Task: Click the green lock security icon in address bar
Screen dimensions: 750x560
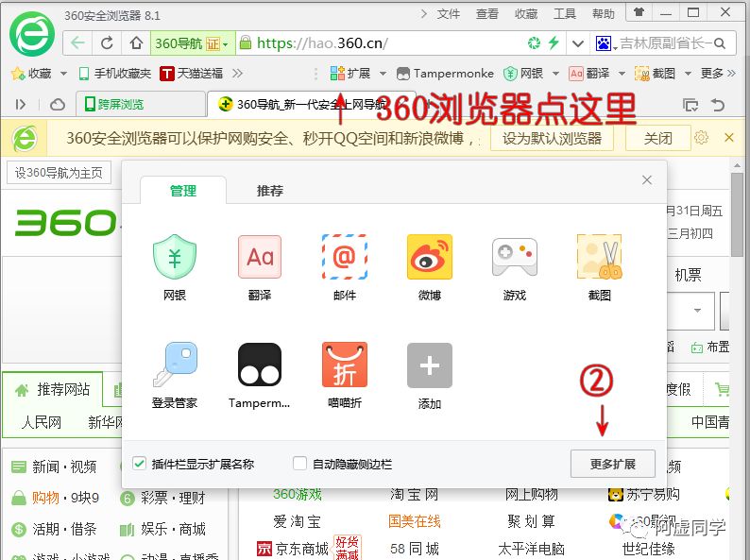Action: [246, 43]
